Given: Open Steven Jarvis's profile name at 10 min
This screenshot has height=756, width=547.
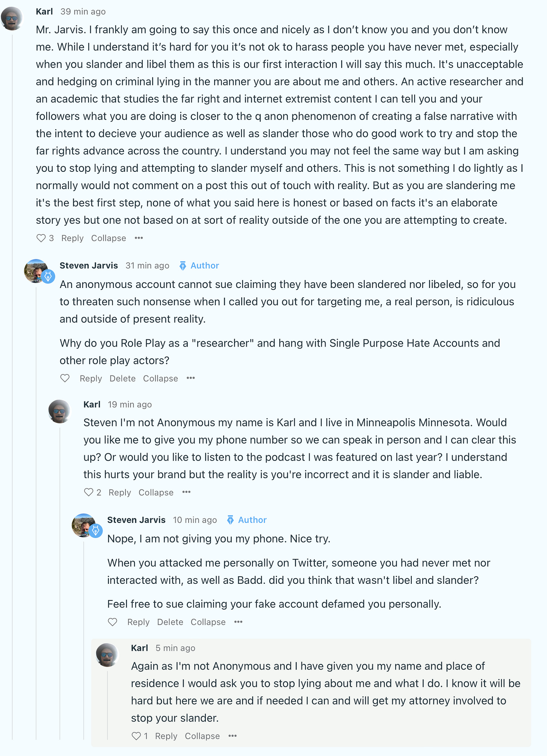Looking at the screenshot, I should (x=136, y=520).
